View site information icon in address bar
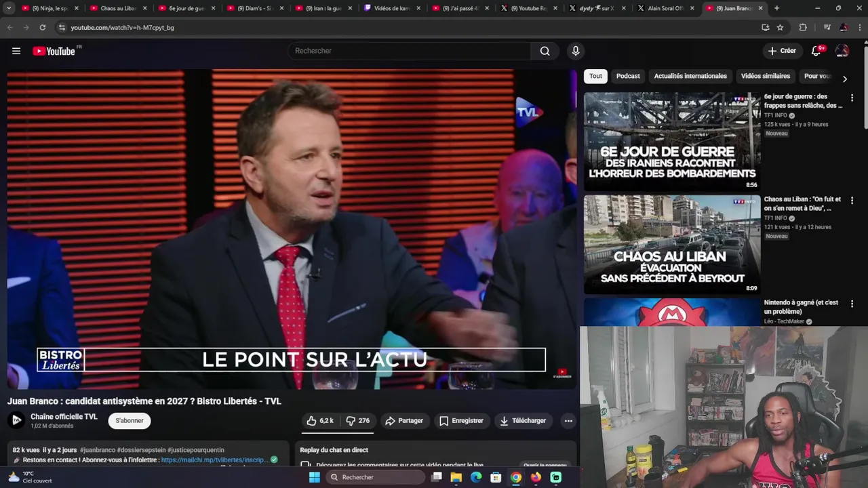The height and width of the screenshot is (488, 868). 62,27
